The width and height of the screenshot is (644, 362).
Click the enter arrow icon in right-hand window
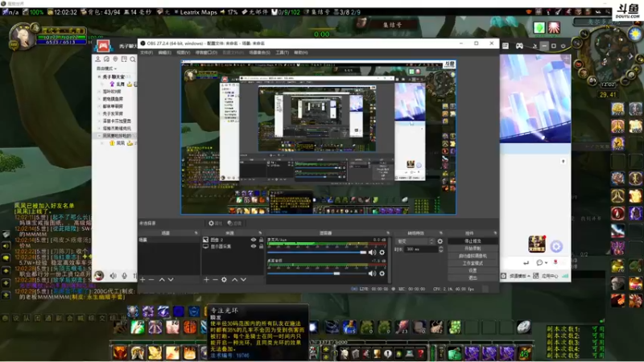coord(526,262)
